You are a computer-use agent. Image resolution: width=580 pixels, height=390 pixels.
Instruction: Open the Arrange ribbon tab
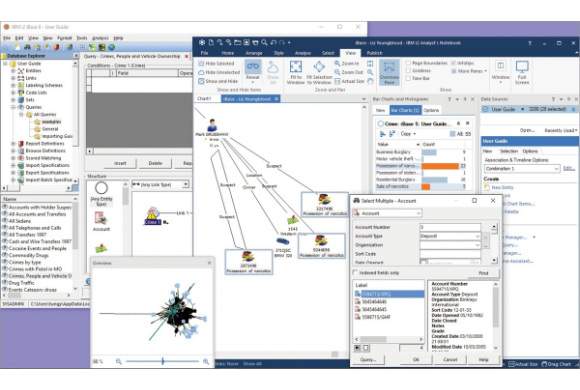253,53
